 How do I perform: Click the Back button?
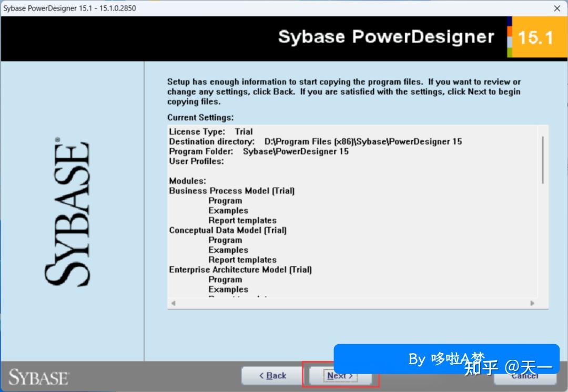(271, 376)
